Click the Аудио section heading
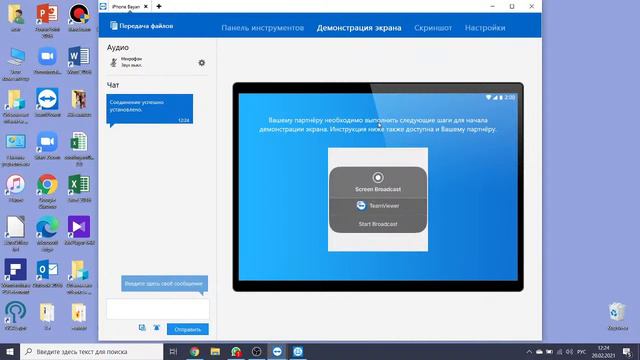 118,47
